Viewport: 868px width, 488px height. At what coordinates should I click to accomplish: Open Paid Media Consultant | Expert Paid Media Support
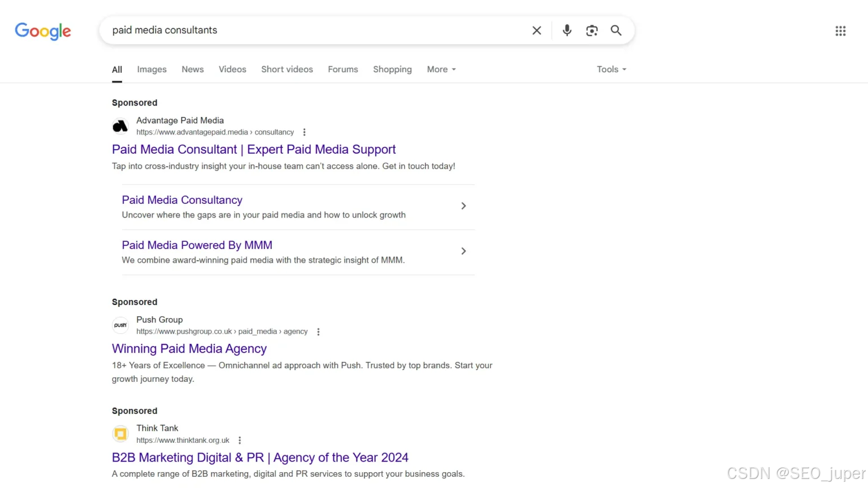click(254, 150)
